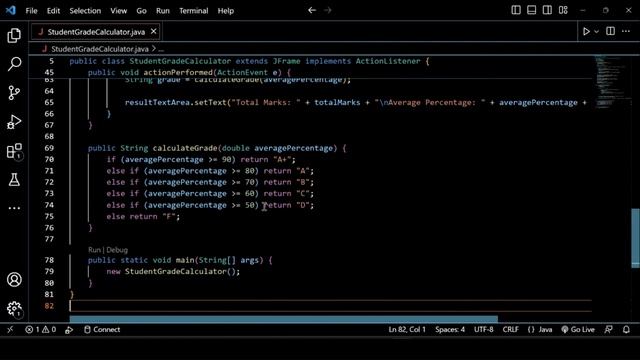This screenshot has height=360, width=640.
Task: Expand the run options dropdown arrow
Action: [596, 31]
